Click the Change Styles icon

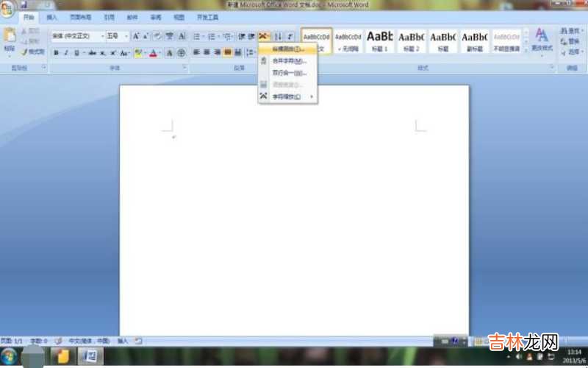tap(542, 38)
